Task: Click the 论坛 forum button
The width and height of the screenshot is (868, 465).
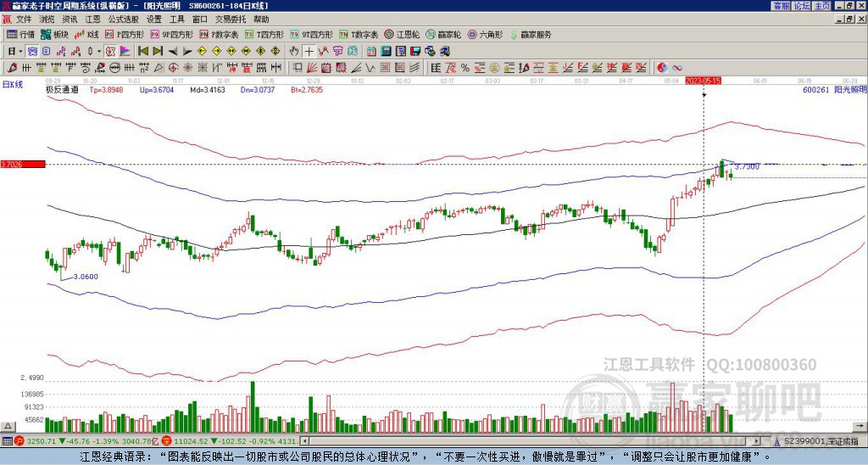Action: (x=801, y=6)
